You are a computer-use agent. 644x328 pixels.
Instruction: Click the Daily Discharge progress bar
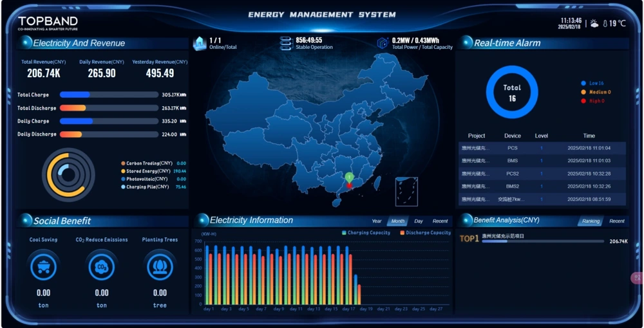click(x=109, y=134)
